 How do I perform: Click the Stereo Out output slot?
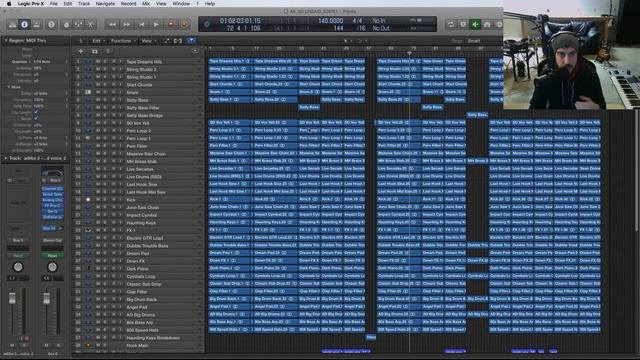52,240
